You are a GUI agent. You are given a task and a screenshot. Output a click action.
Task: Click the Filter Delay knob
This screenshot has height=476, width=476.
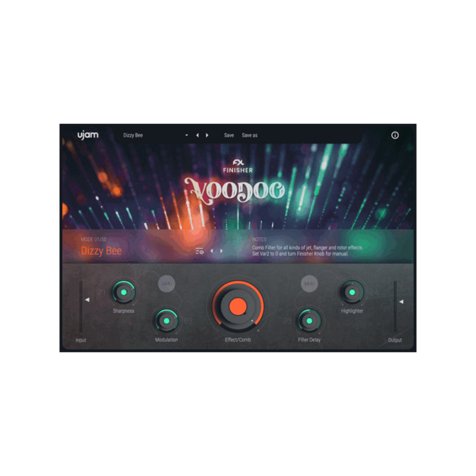[309, 321]
